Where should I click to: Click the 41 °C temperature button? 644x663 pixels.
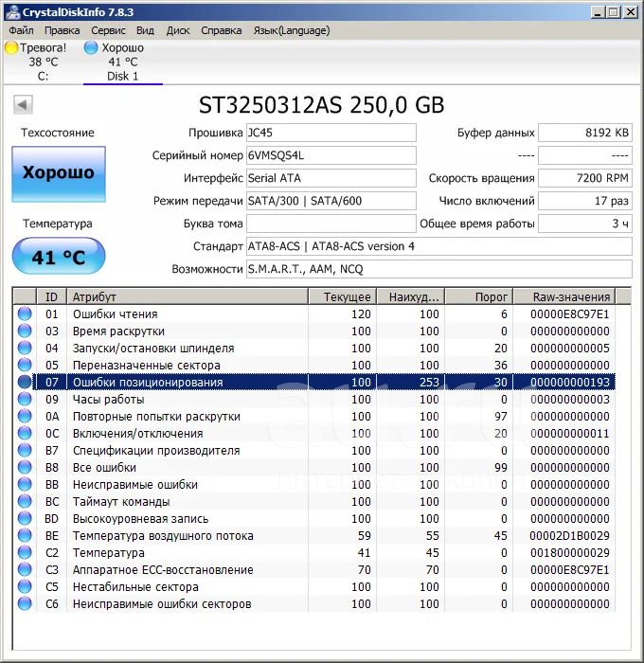click(59, 257)
